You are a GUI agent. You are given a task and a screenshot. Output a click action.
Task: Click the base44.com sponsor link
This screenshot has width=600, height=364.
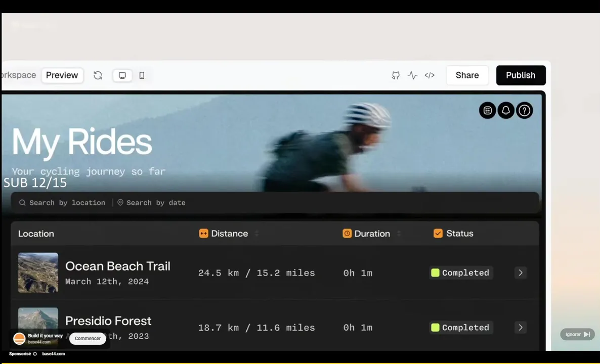pyautogui.click(x=54, y=354)
